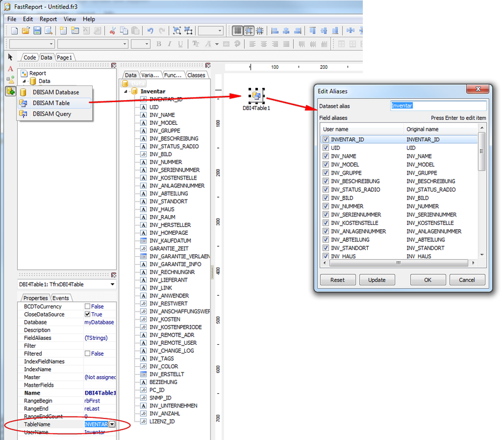Click the Paste icon in toolbar
This screenshot has height=440, width=504.
click(135, 31)
